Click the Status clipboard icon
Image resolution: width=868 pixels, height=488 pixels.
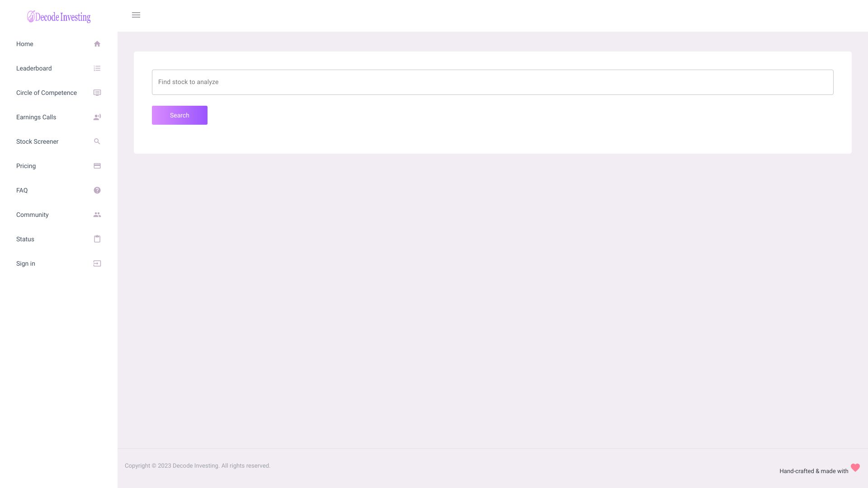97,239
